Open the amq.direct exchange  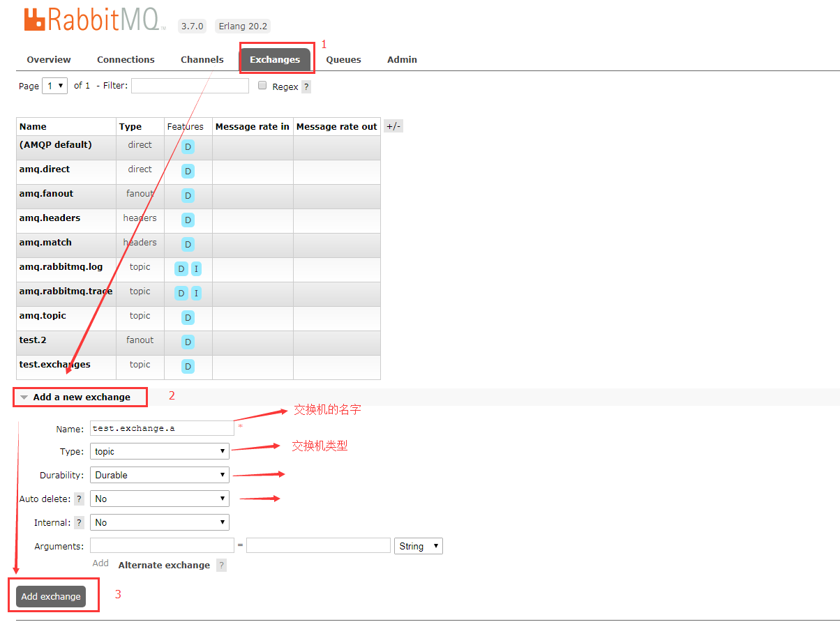(45, 169)
